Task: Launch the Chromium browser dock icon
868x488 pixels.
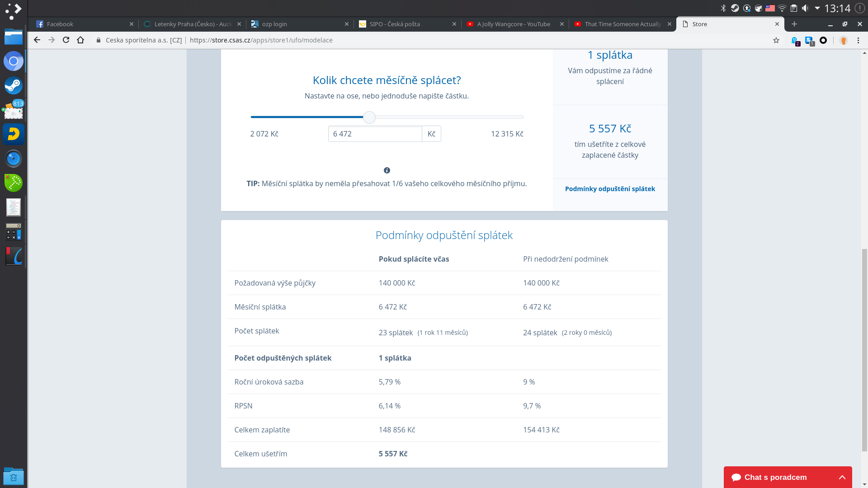Action: pos(14,61)
